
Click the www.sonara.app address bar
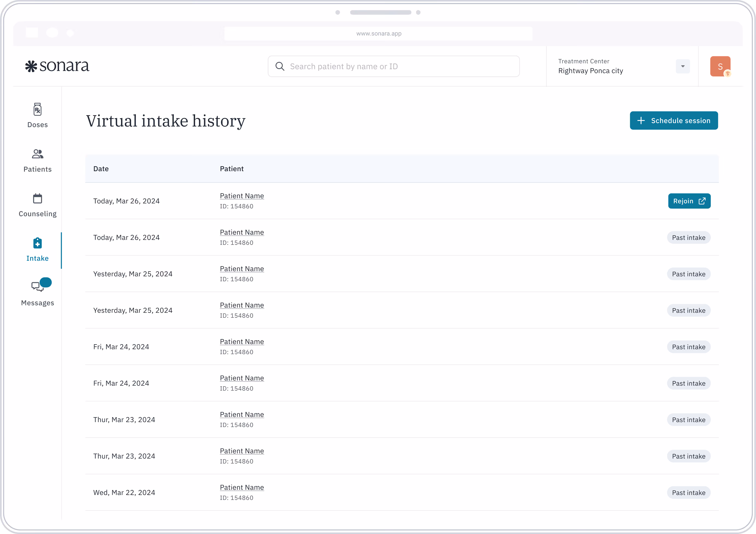[378, 34]
